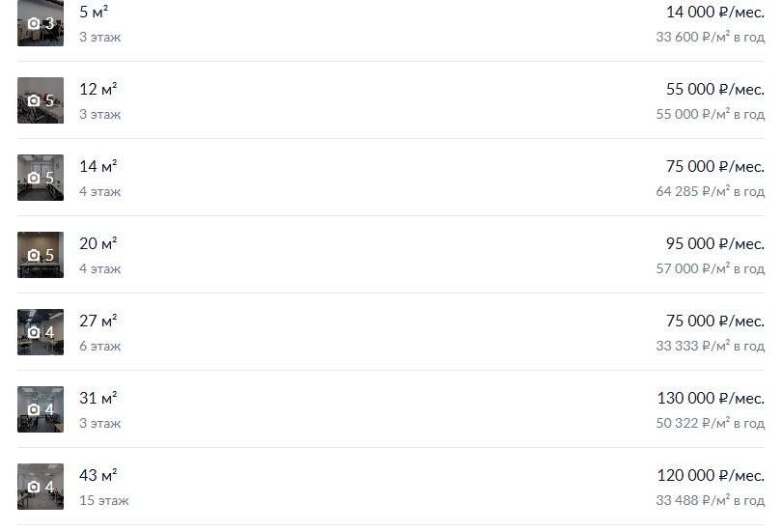
Task: Select the 14 m² office title
Action: click(x=98, y=167)
